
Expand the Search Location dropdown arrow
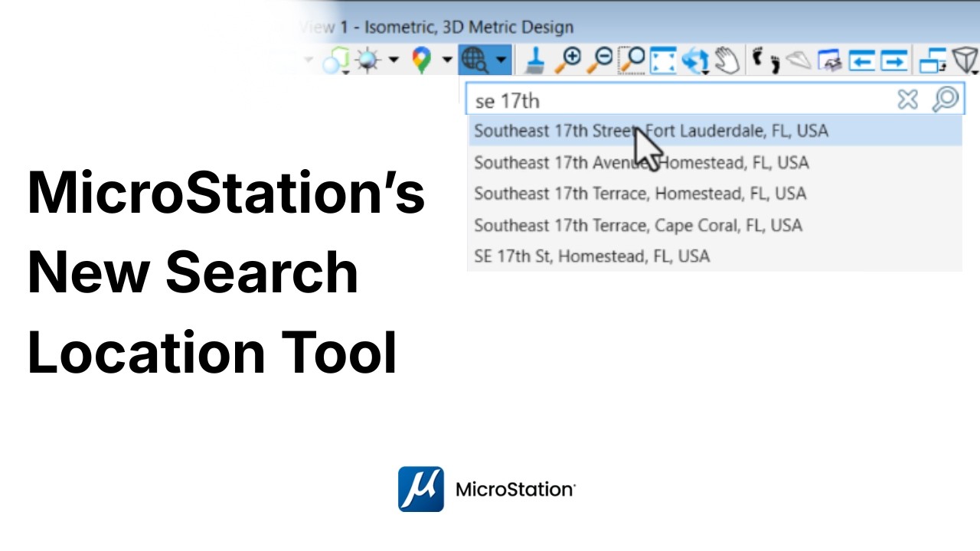pyautogui.click(x=501, y=60)
